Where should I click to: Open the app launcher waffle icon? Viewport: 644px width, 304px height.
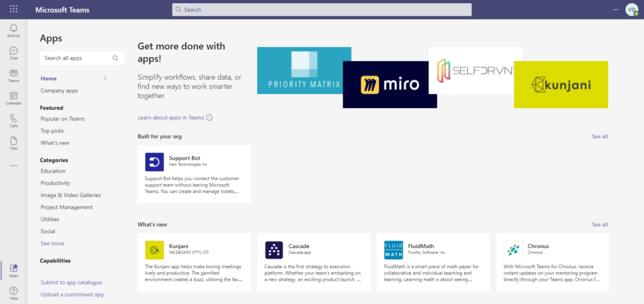(14, 9)
